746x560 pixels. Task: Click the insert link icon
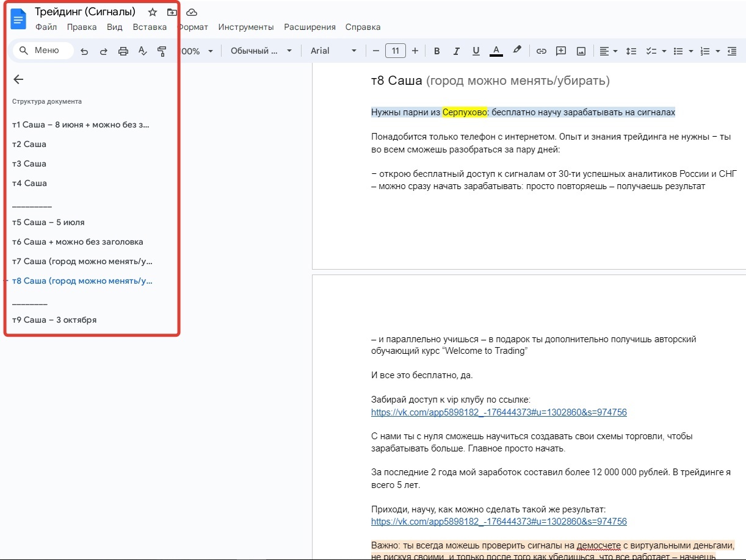pos(541,51)
